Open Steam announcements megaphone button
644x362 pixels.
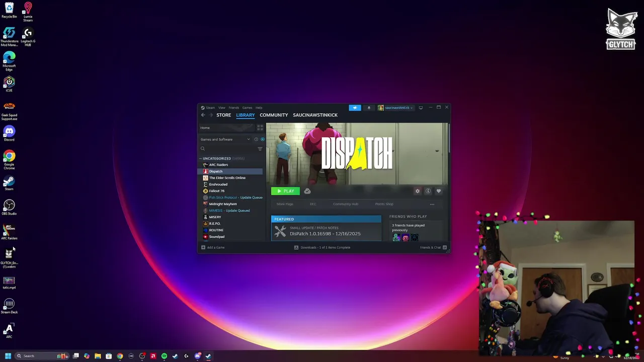pyautogui.click(x=355, y=108)
